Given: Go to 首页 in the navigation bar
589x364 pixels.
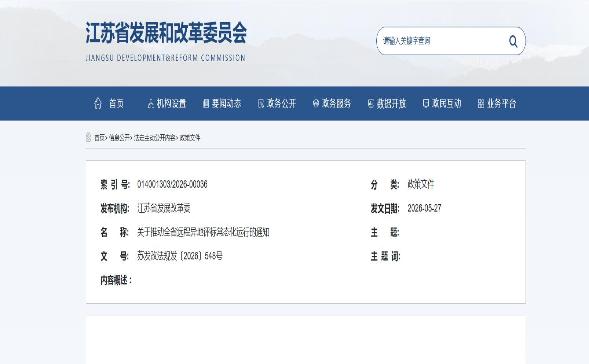Looking at the screenshot, I should coord(109,103).
